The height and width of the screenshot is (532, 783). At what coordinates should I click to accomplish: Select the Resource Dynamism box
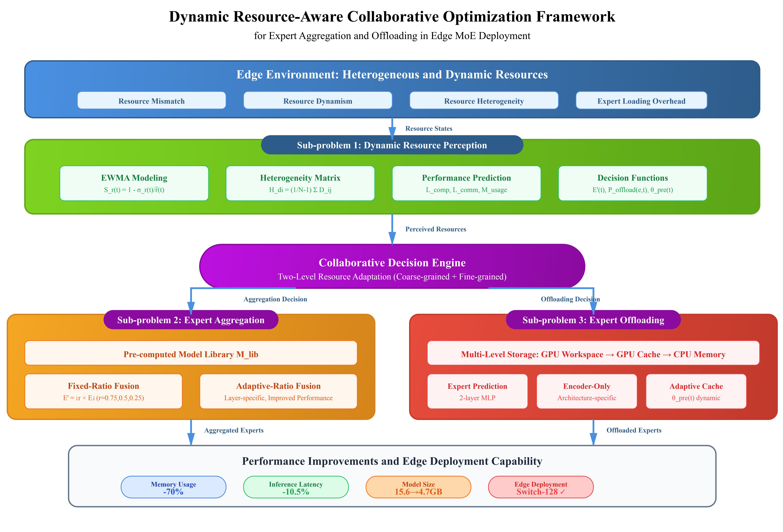[317, 100]
